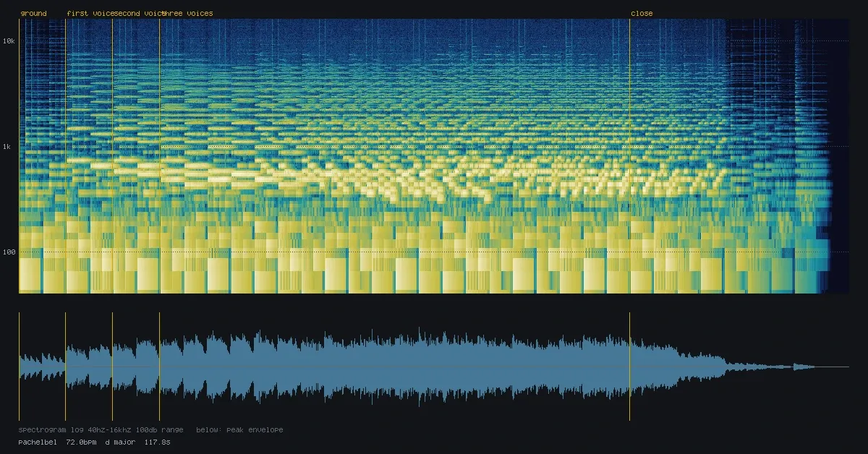
Task: Click the "ground" marker label
Action: (34, 13)
